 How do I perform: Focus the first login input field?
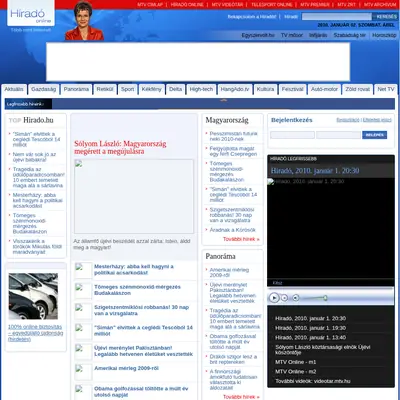pyautogui.click(x=292, y=135)
